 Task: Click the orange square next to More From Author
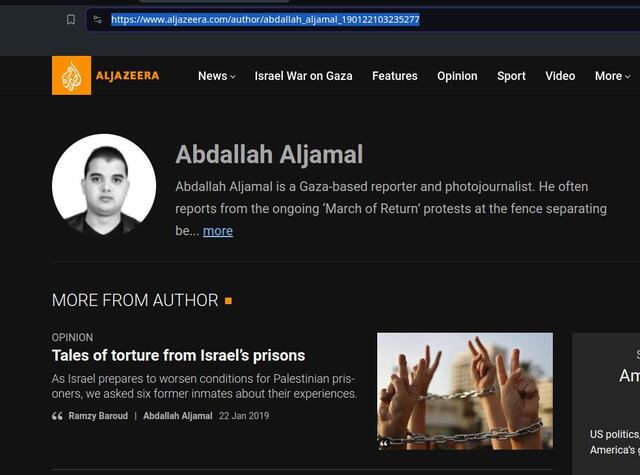coord(229,301)
